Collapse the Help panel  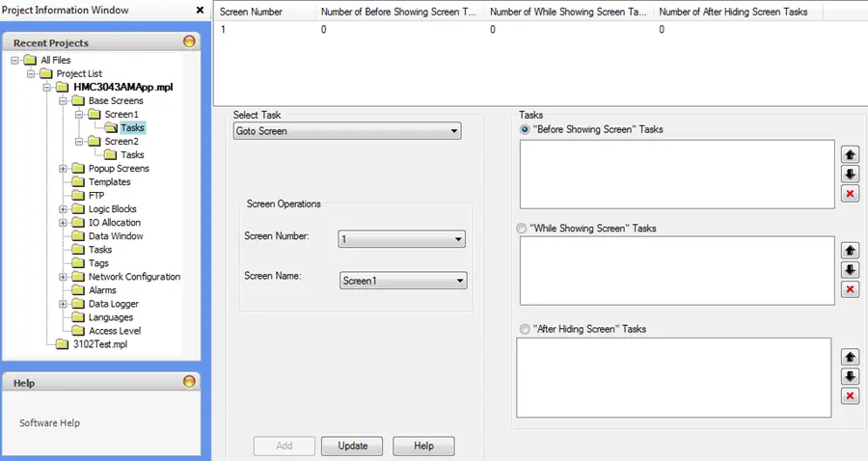coord(189,381)
